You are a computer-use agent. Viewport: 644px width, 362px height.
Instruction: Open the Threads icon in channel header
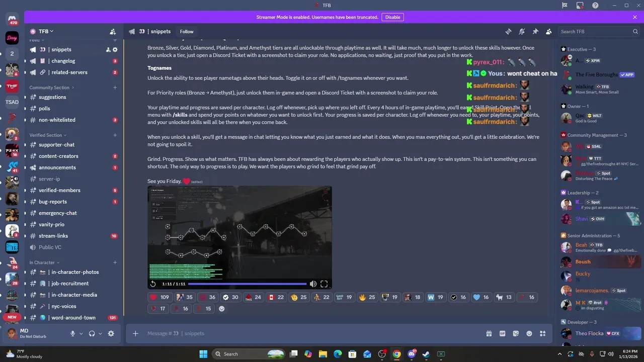click(508, 31)
